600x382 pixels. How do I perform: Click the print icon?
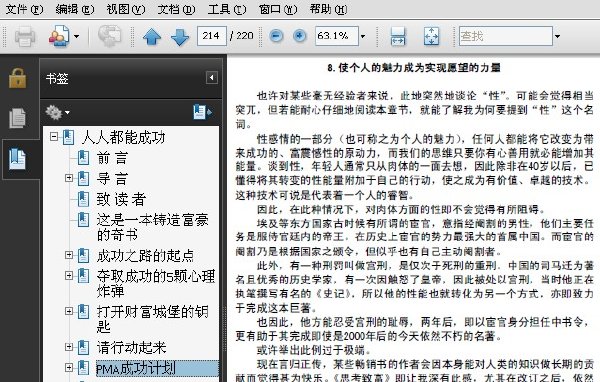(x=25, y=36)
